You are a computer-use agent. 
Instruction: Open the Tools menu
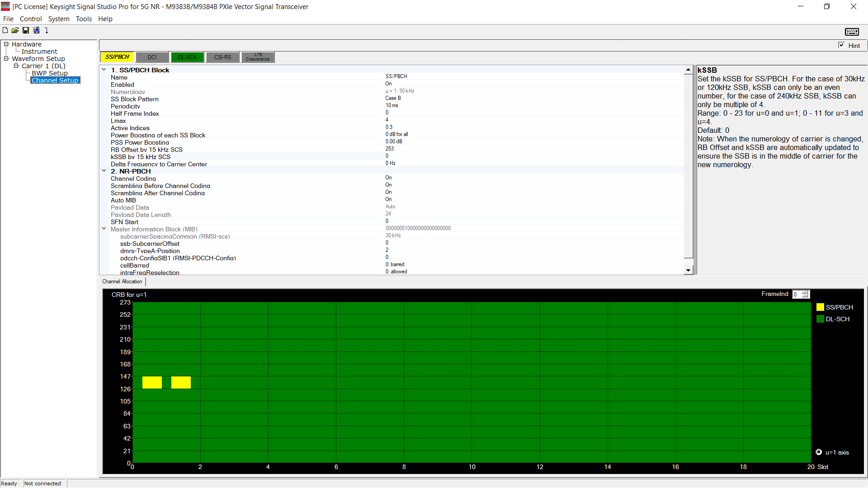(84, 19)
